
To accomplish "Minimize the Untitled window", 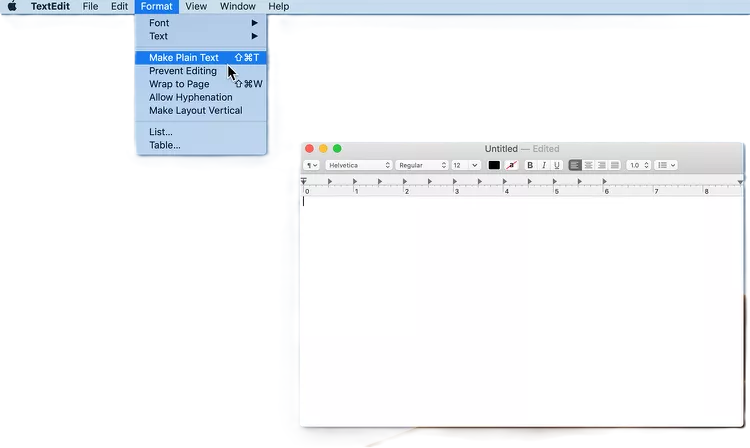I will [323, 149].
